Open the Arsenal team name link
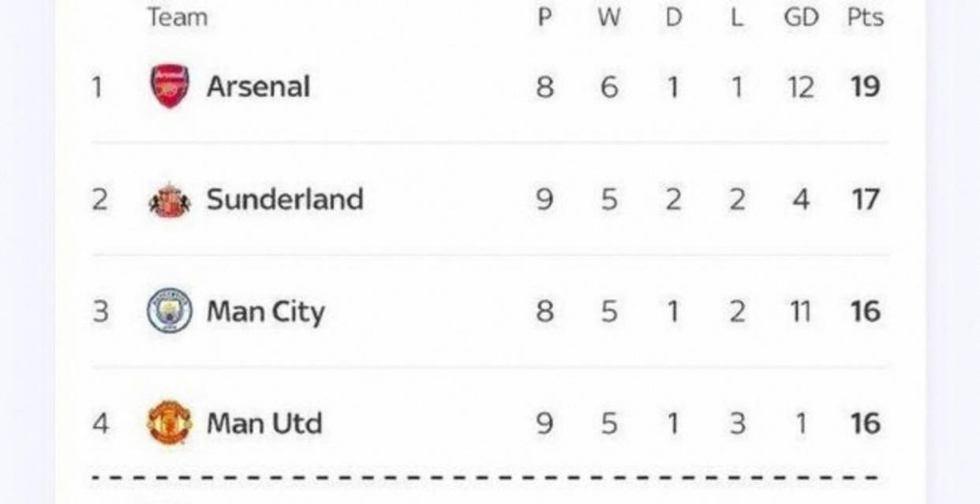The height and width of the screenshot is (504, 980). tap(258, 87)
